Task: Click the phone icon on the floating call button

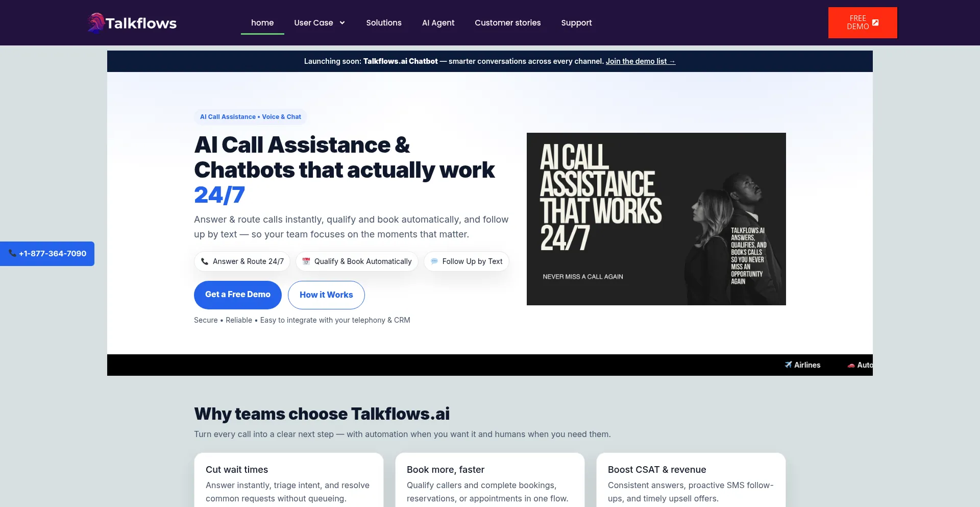Action: coord(12,253)
